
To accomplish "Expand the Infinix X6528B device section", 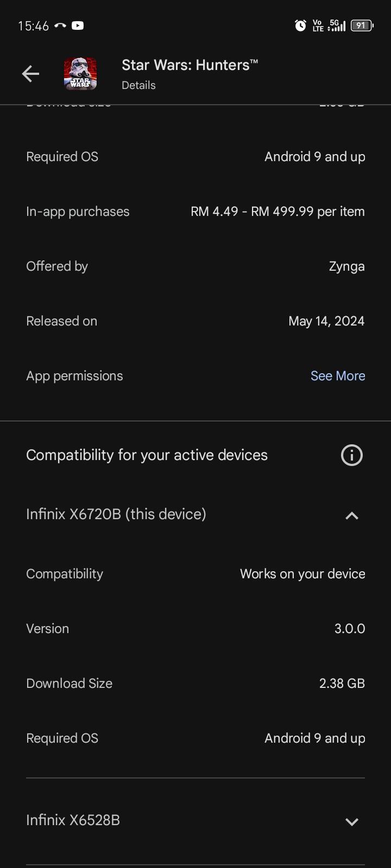I will click(351, 821).
